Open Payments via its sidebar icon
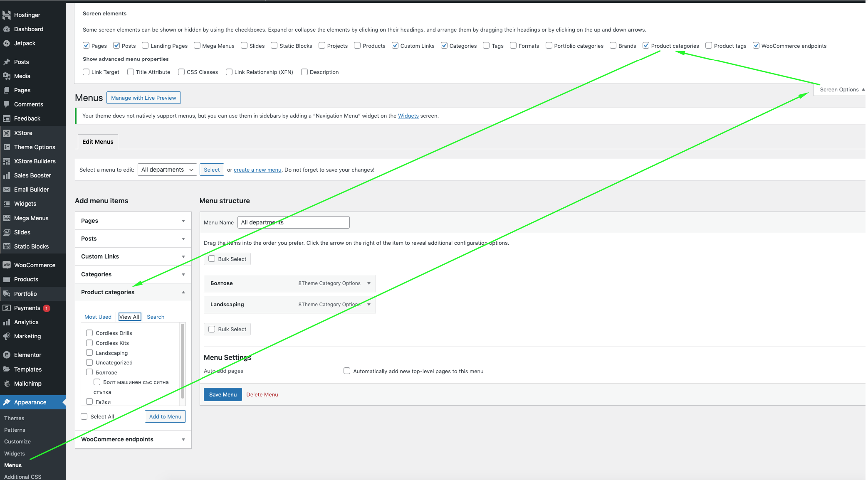Screen dimensions: 868x480 pyautogui.click(x=7, y=308)
